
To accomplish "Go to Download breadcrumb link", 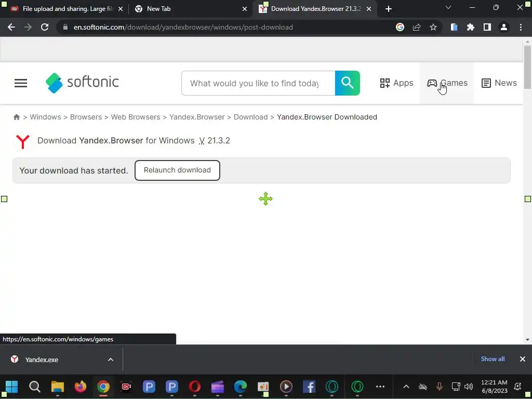I will click(x=250, y=117).
